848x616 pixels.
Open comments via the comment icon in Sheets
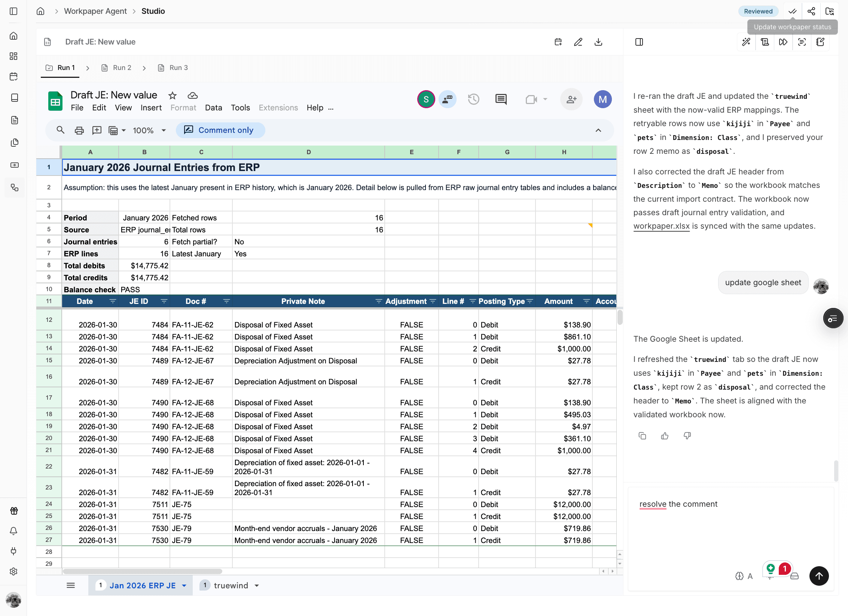tap(501, 99)
